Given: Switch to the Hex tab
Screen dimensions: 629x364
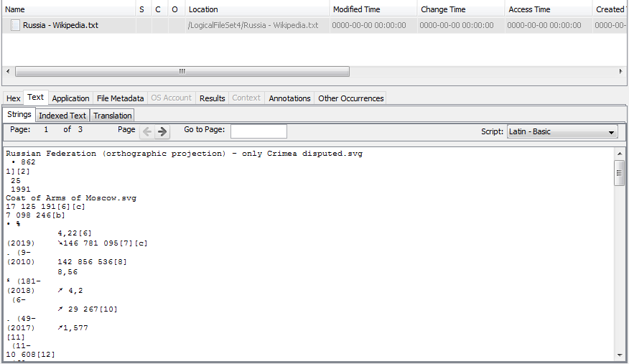Looking at the screenshot, I should tap(14, 98).
